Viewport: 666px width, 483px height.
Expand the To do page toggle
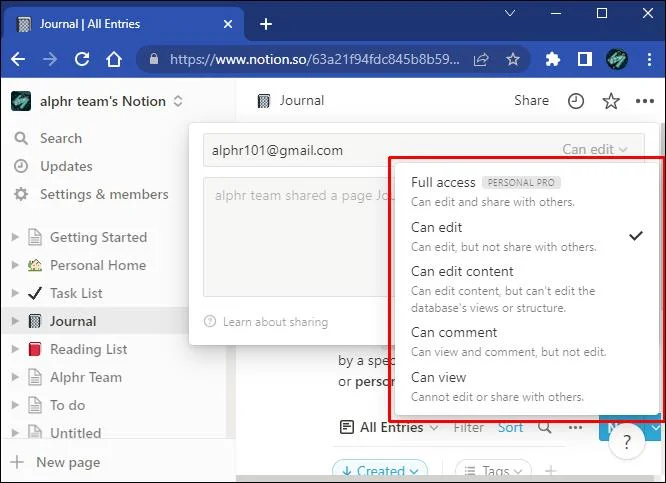tap(15, 405)
